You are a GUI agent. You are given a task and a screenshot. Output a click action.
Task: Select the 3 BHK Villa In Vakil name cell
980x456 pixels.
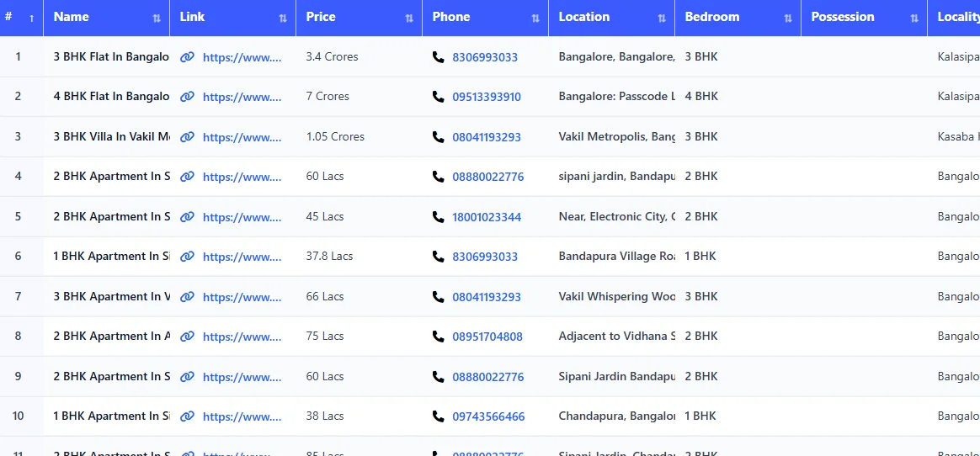[111, 136]
